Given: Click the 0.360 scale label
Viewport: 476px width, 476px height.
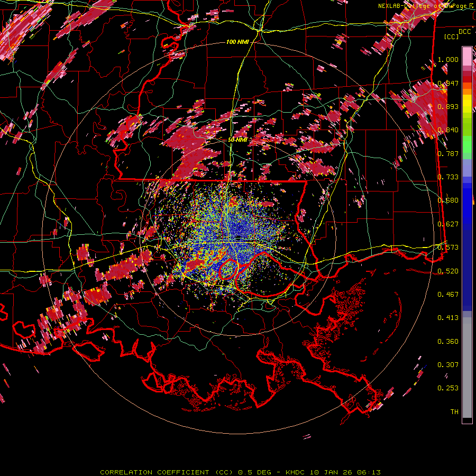Looking at the screenshot, I should click(448, 342).
